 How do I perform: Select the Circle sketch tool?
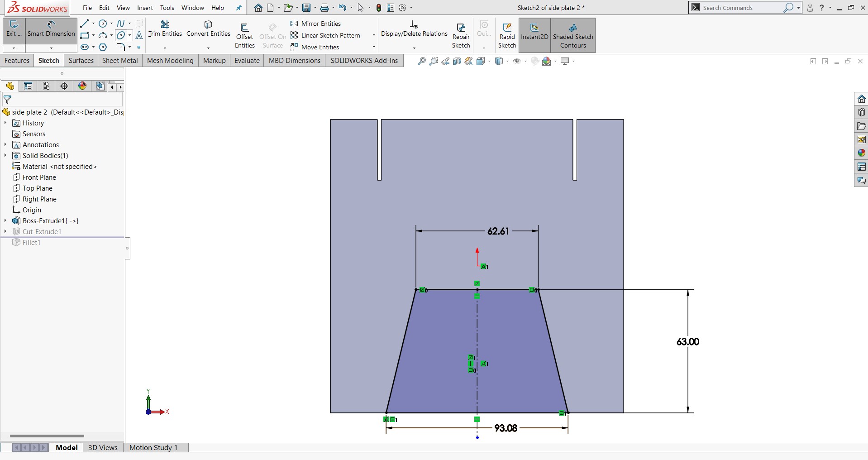[103, 24]
